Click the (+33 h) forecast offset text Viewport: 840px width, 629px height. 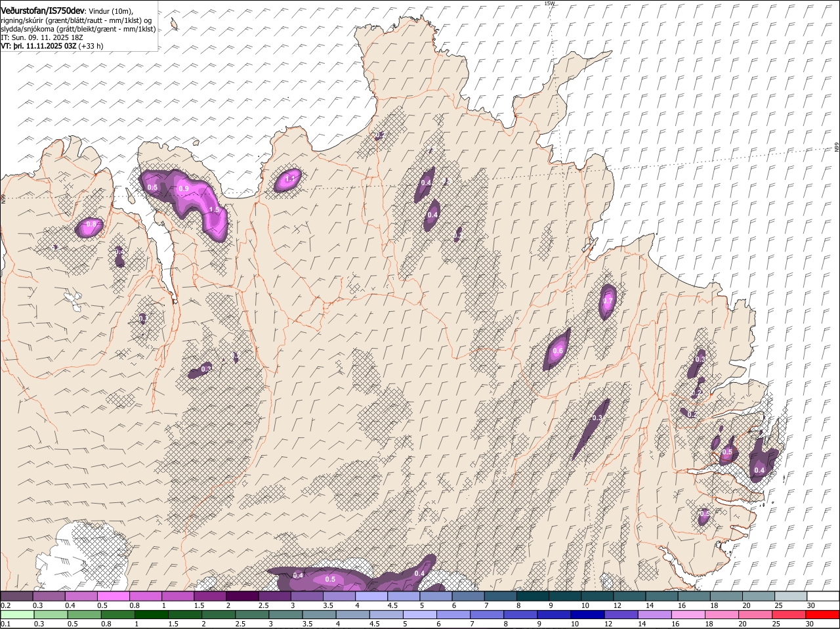(91, 47)
